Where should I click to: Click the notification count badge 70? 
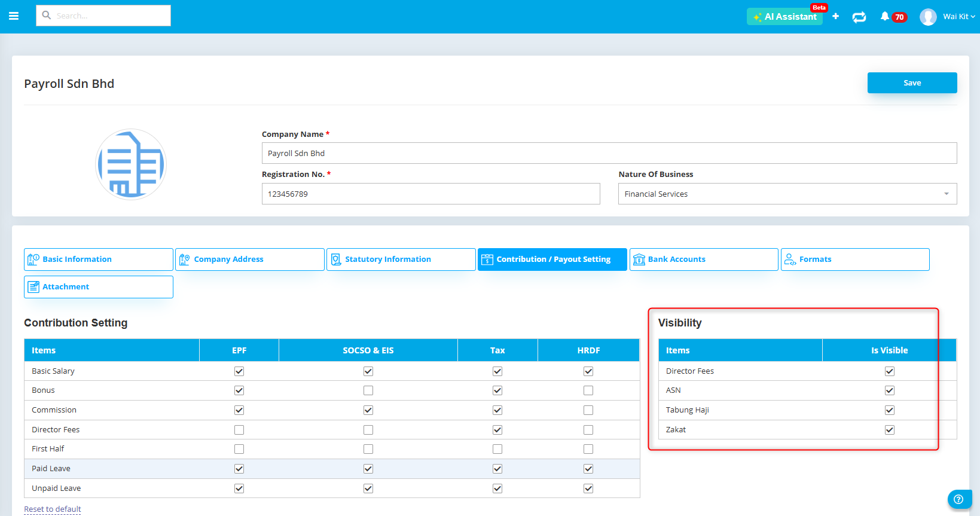899,17
